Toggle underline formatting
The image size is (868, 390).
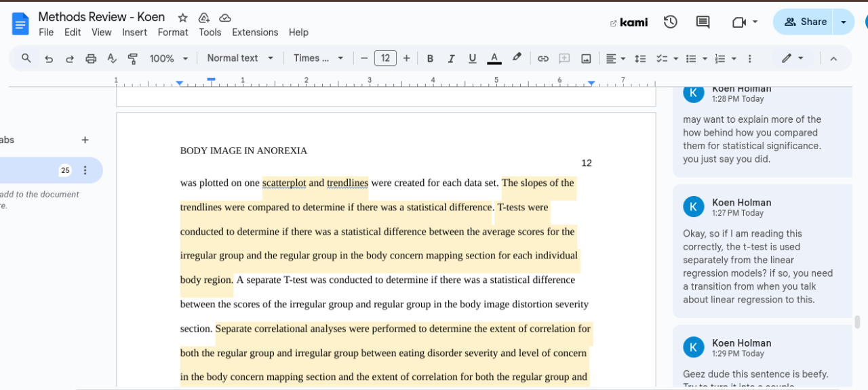pos(473,59)
